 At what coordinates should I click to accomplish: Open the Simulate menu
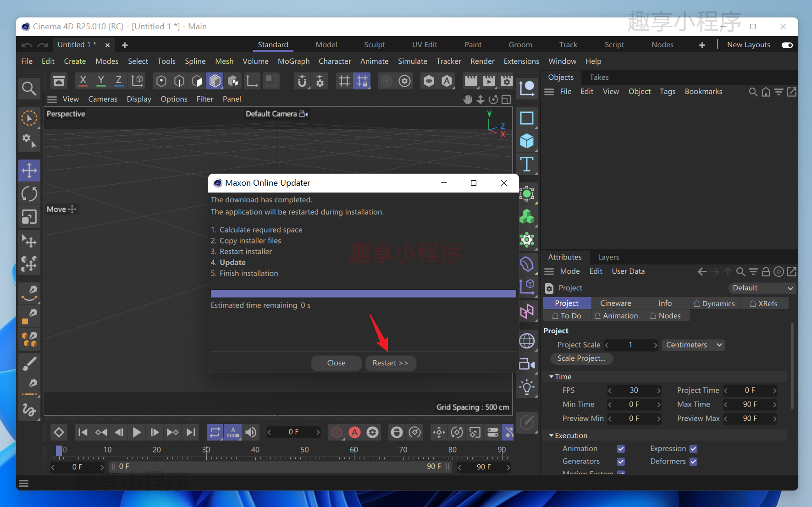pos(412,61)
